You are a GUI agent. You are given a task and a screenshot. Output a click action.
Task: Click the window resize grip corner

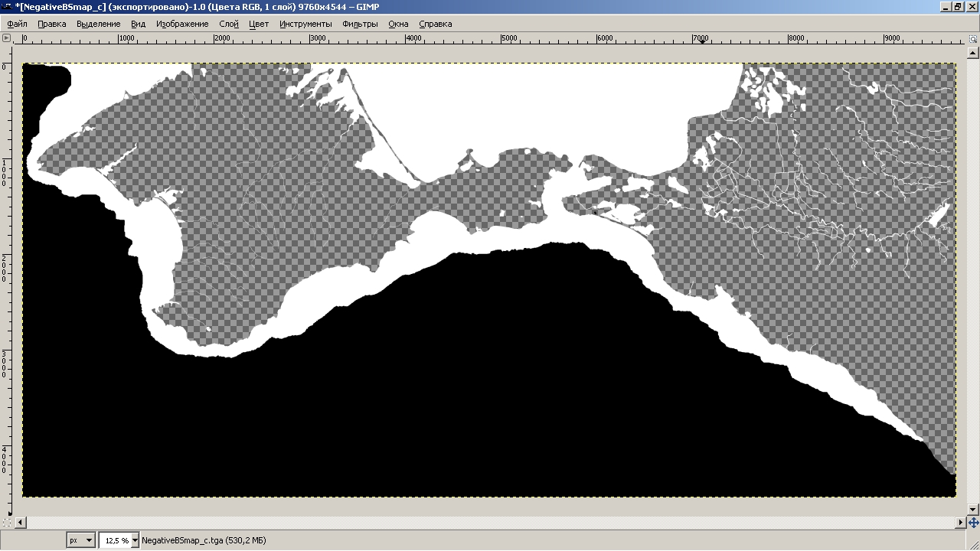(973, 544)
